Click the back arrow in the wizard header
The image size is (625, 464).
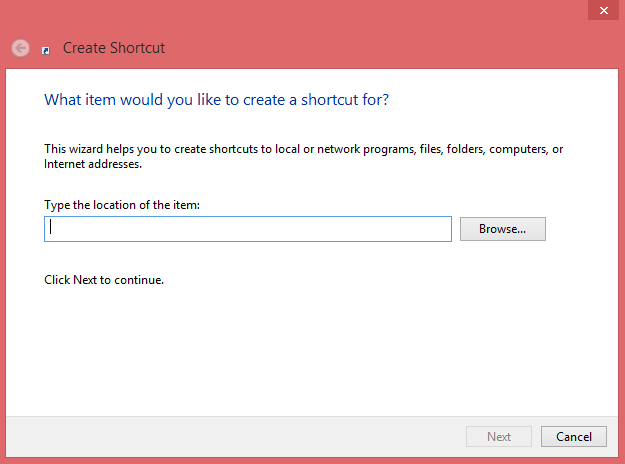[x=20, y=47]
